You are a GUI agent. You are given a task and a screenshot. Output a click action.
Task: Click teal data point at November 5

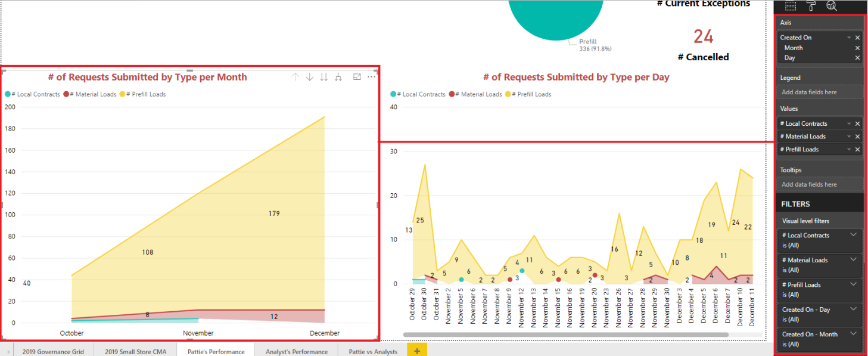click(461, 279)
